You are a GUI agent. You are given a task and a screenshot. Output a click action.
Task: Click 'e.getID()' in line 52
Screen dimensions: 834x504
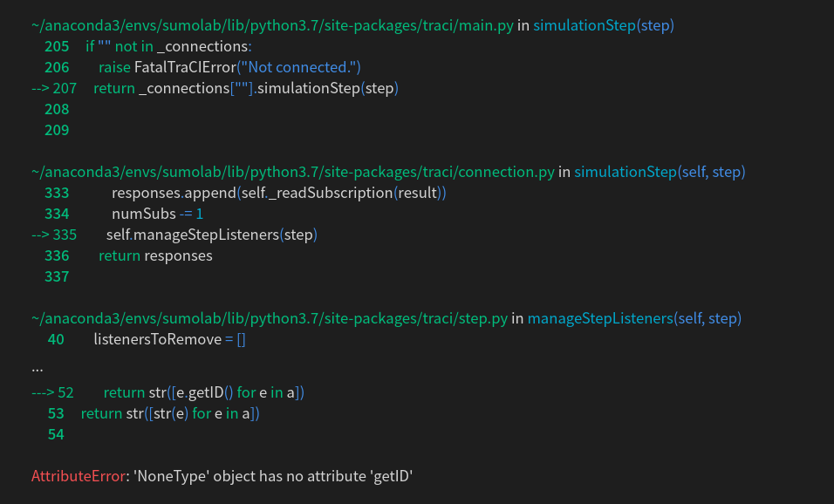(x=205, y=392)
